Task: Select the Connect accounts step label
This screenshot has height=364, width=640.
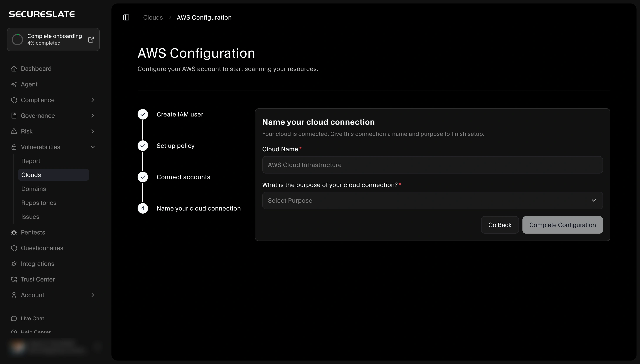Action: [x=184, y=177]
